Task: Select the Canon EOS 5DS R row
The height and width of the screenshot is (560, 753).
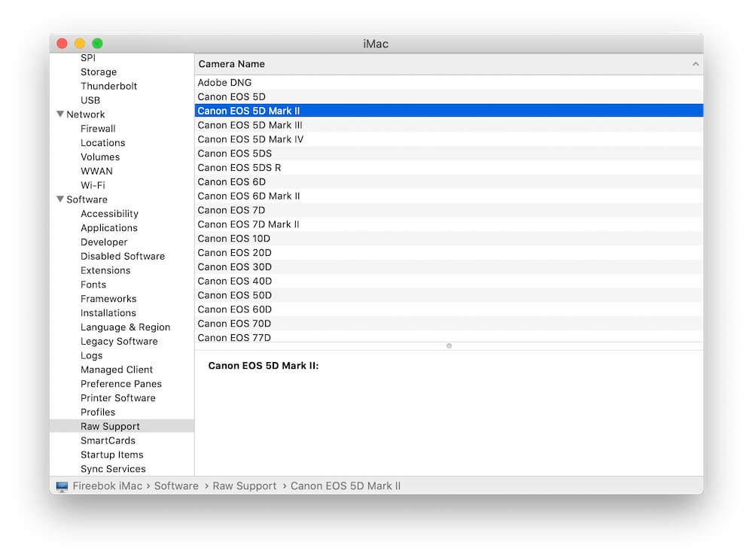Action: click(449, 167)
